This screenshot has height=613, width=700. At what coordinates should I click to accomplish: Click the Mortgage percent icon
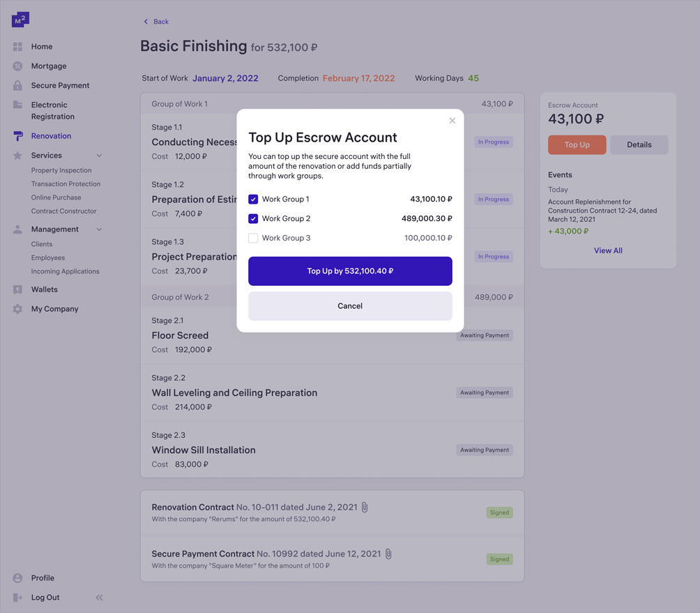(x=17, y=66)
